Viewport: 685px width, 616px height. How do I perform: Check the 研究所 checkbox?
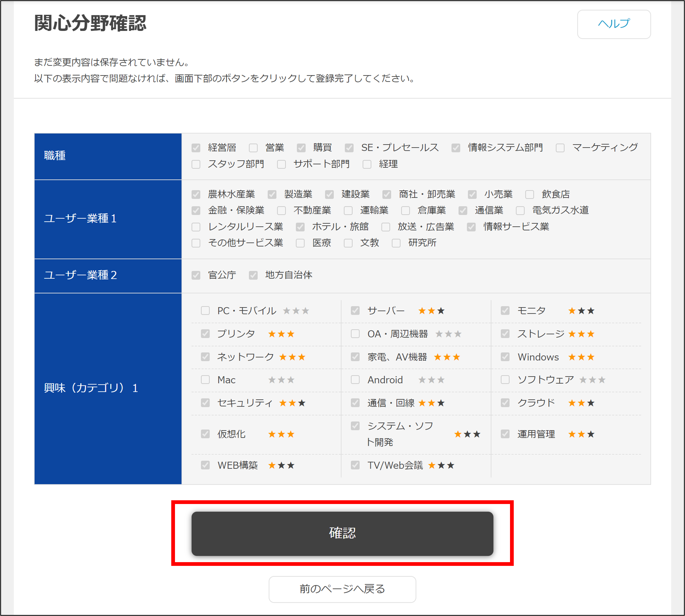pos(396,243)
